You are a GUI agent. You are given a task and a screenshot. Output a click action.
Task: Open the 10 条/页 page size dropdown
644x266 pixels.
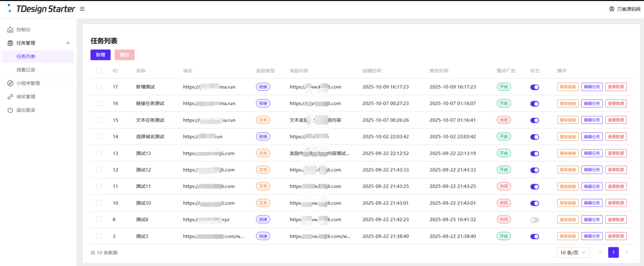[573, 252]
